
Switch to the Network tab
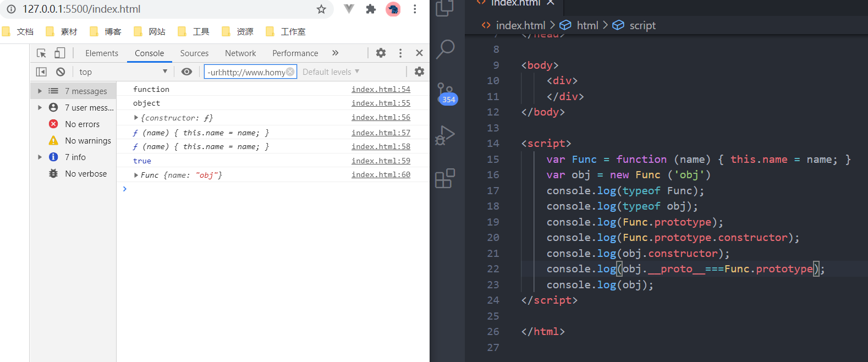click(x=240, y=53)
